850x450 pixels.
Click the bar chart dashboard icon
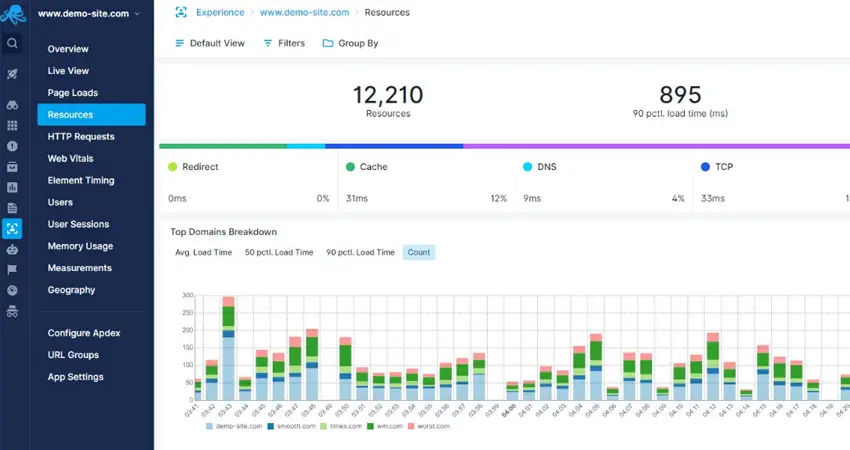pos(12,188)
